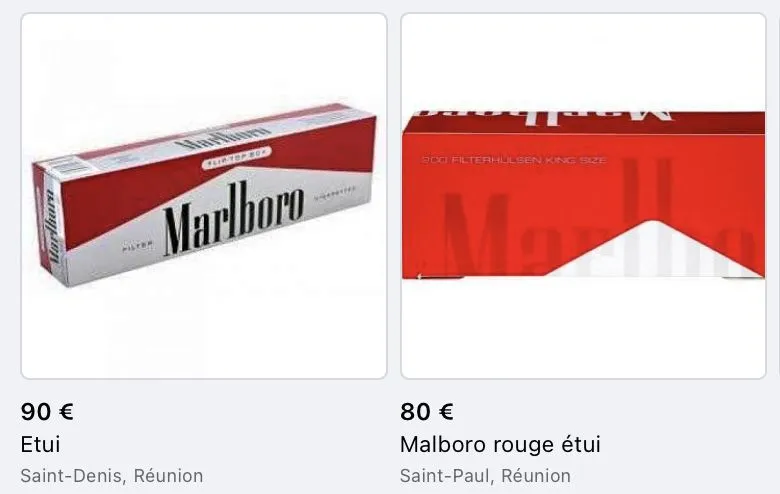
Task: Select the Saint-Paul, Réunion location text
Action: click(485, 476)
